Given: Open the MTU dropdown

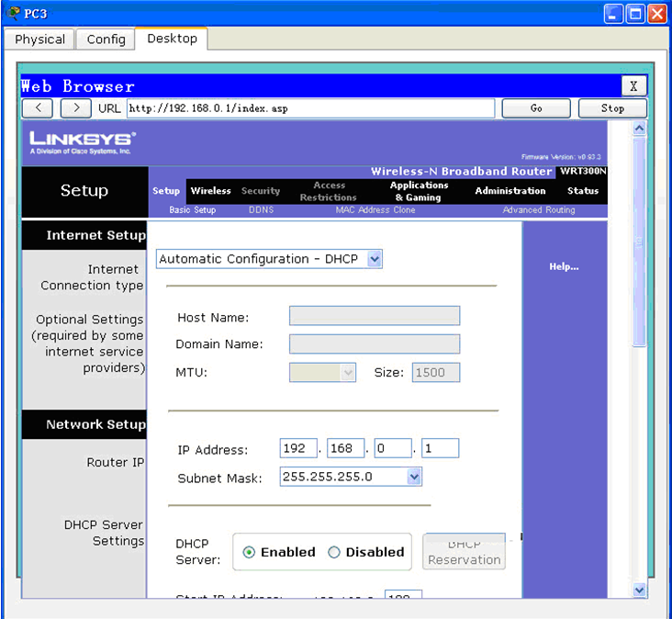Looking at the screenshot, I should [x=322, y=372].
